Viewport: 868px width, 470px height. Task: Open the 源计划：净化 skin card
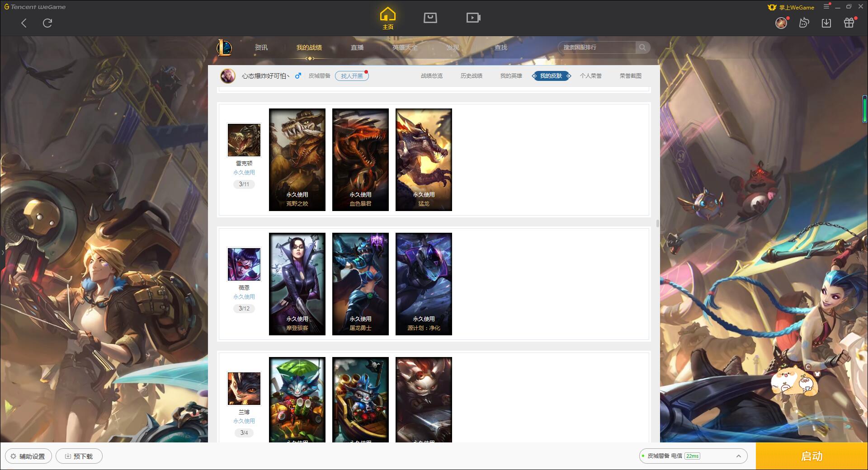pyautogui.click(x=424, y=284)
